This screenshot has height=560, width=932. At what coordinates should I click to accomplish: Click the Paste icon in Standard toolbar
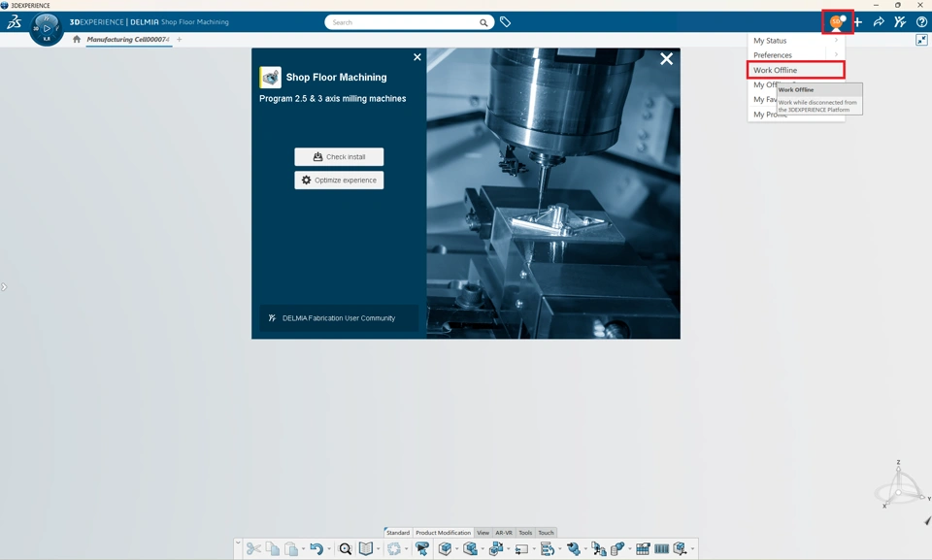[x=290, y=548]
